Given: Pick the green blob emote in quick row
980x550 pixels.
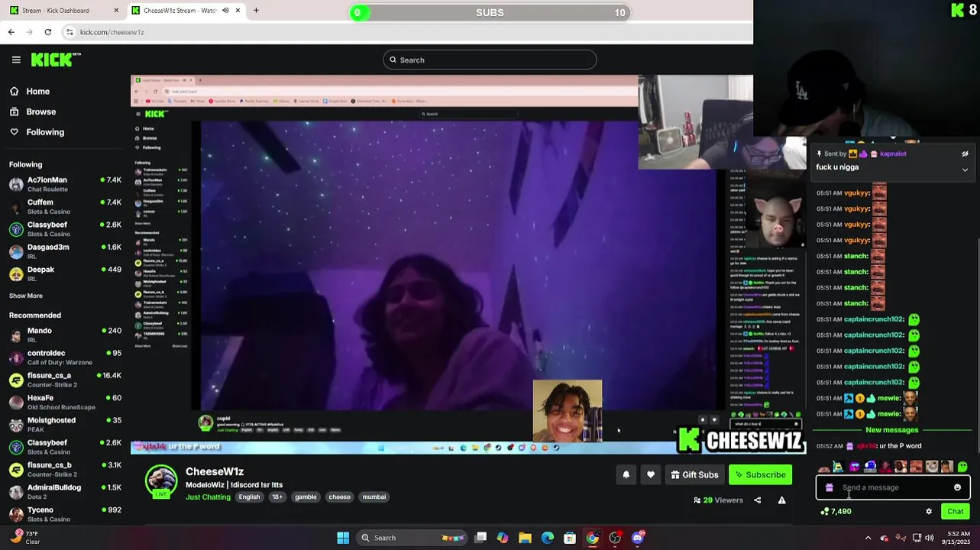Looking at the screenshot, I should (962, 466).
